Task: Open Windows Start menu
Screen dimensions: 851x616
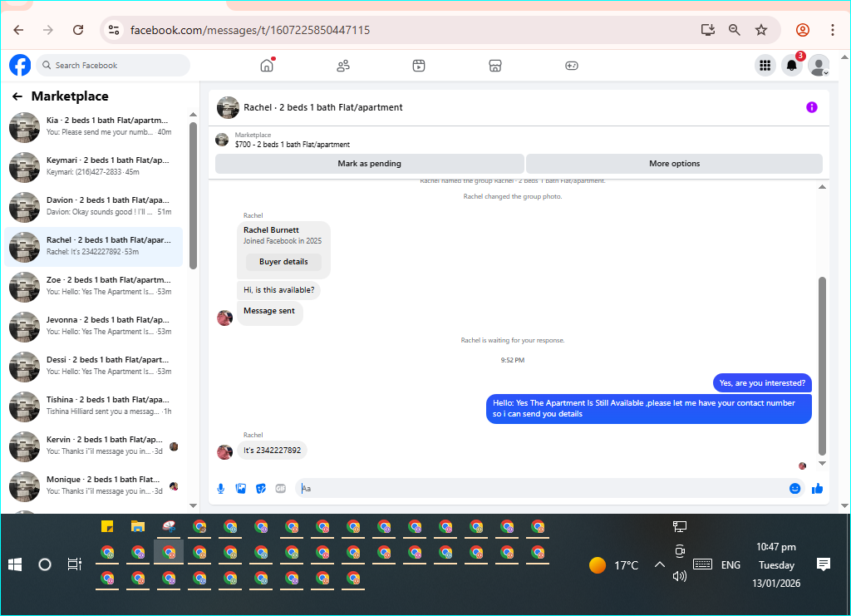Action: click(15, 564)
